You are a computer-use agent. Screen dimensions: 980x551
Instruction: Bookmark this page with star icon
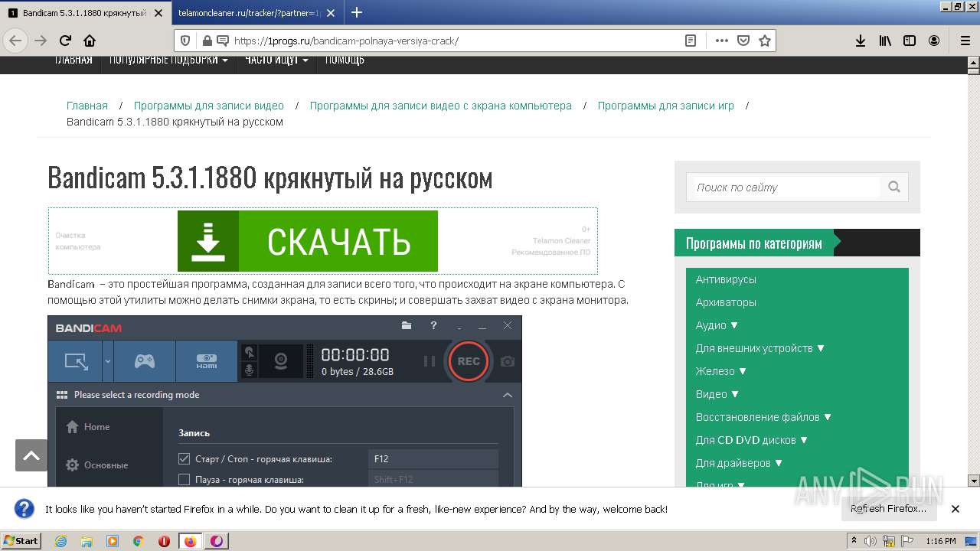[764, 41]
